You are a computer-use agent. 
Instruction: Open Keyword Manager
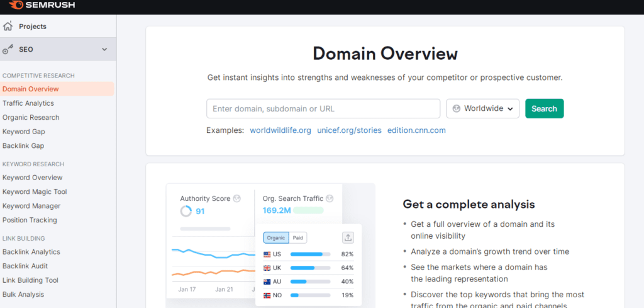tap(31, 205)
